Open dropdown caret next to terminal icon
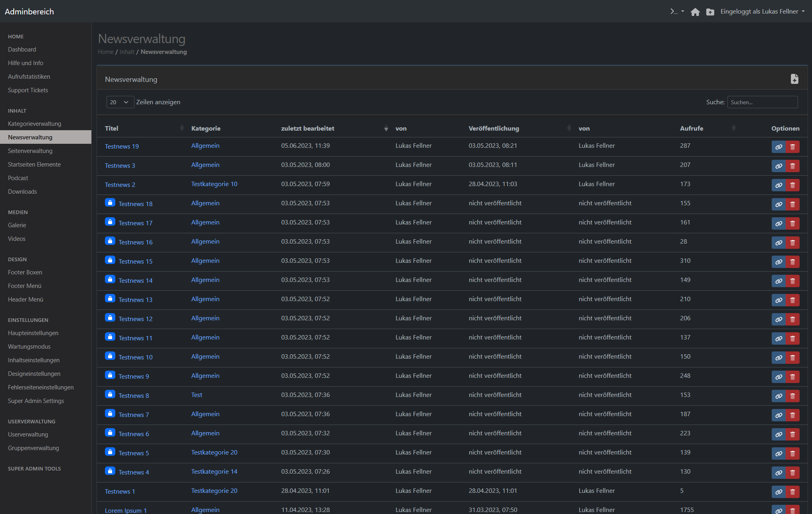 [x=683, y=12]
